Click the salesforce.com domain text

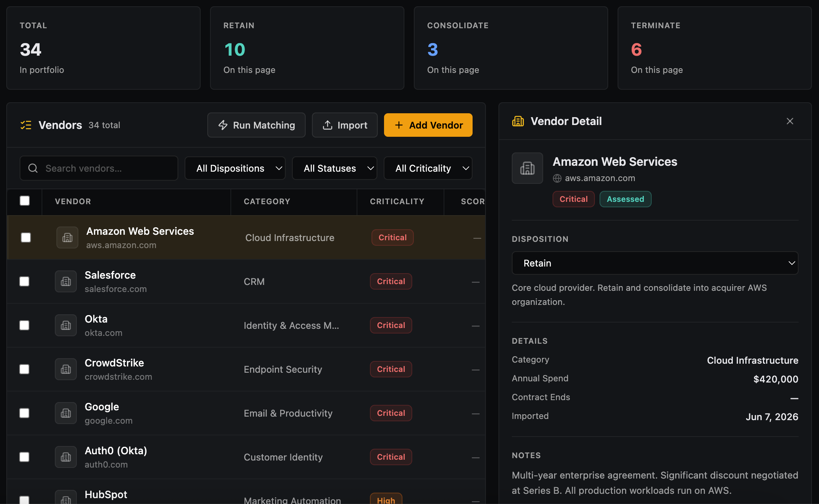tap(116, 289)
